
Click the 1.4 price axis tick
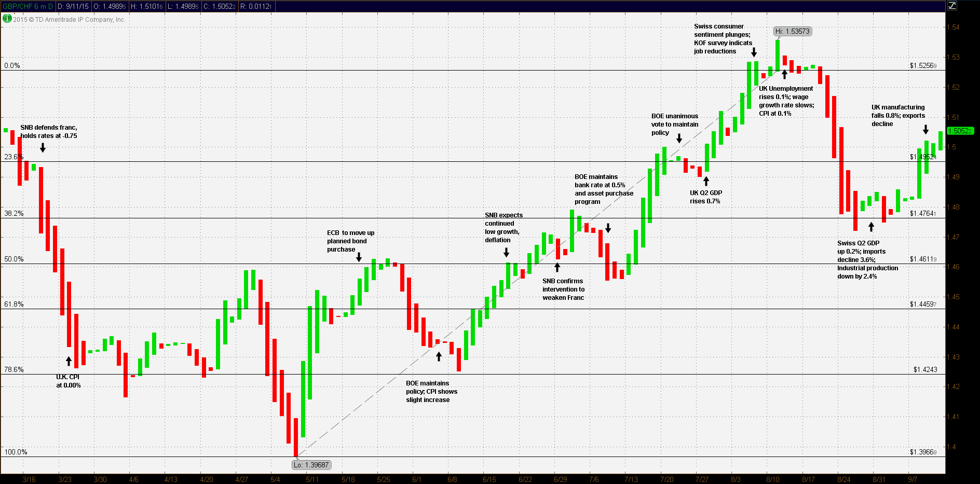point(951,447)
